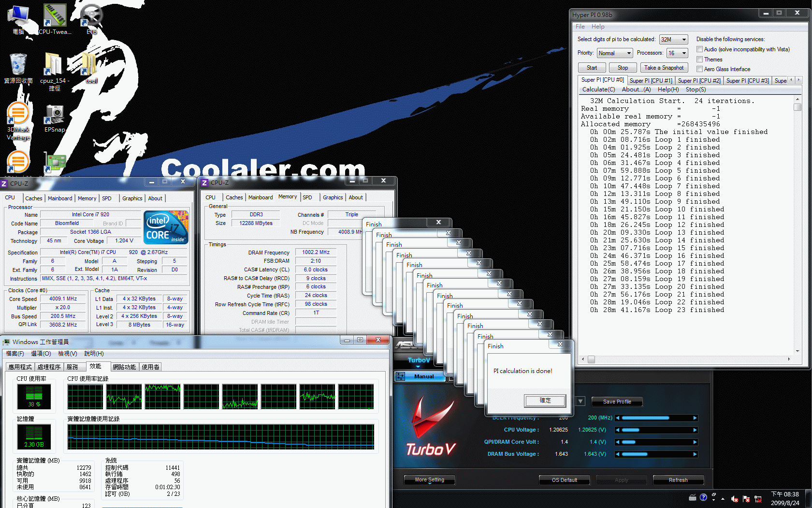Click the Start button in Hyper PI
The height and width of the screenshot is (508, 812).
pos(592,68)
